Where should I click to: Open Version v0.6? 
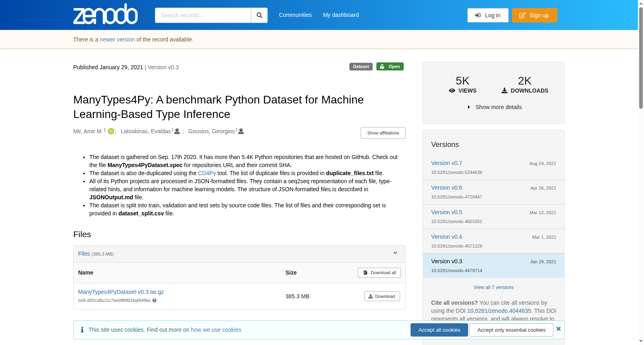coord(446,188)
